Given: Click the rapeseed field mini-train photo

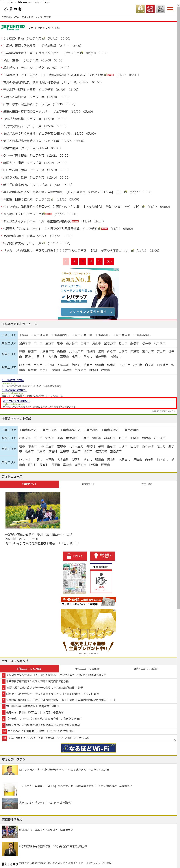Looking at the screenshot, I should (33, 510).
